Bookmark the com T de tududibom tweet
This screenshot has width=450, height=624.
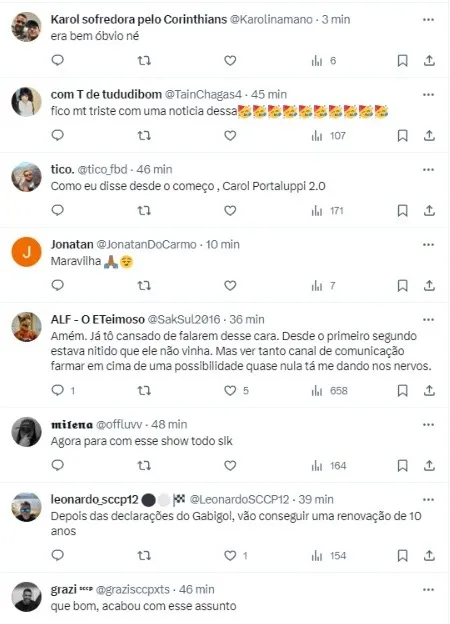(x=402, y=136)
